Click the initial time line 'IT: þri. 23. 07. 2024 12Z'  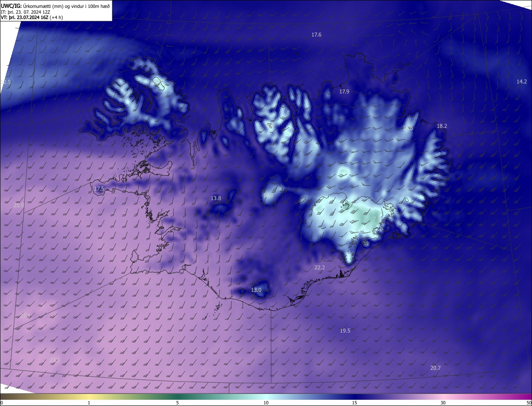click(x=25, y=12)
